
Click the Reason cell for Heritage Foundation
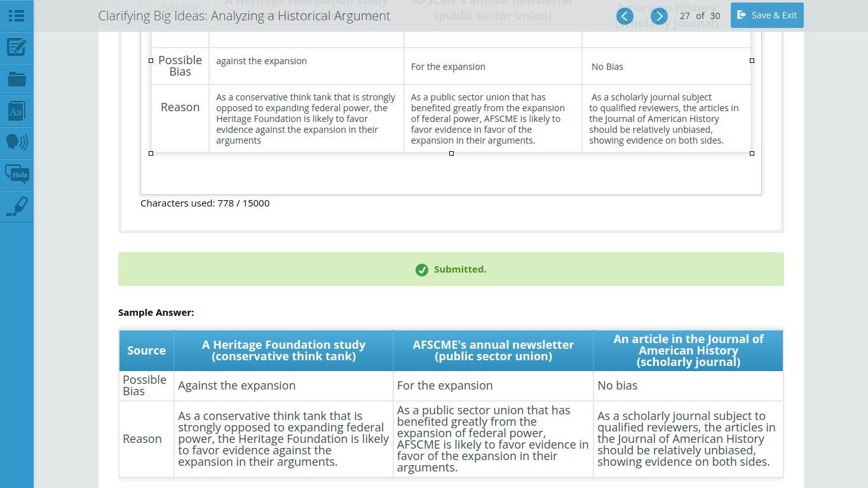pos(306,119)
